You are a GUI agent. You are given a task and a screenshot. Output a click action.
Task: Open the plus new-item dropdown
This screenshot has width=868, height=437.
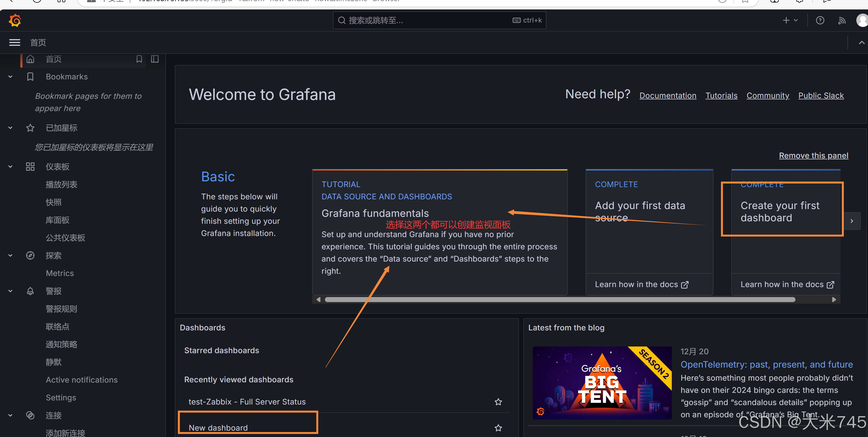click(x=790, y=21)
